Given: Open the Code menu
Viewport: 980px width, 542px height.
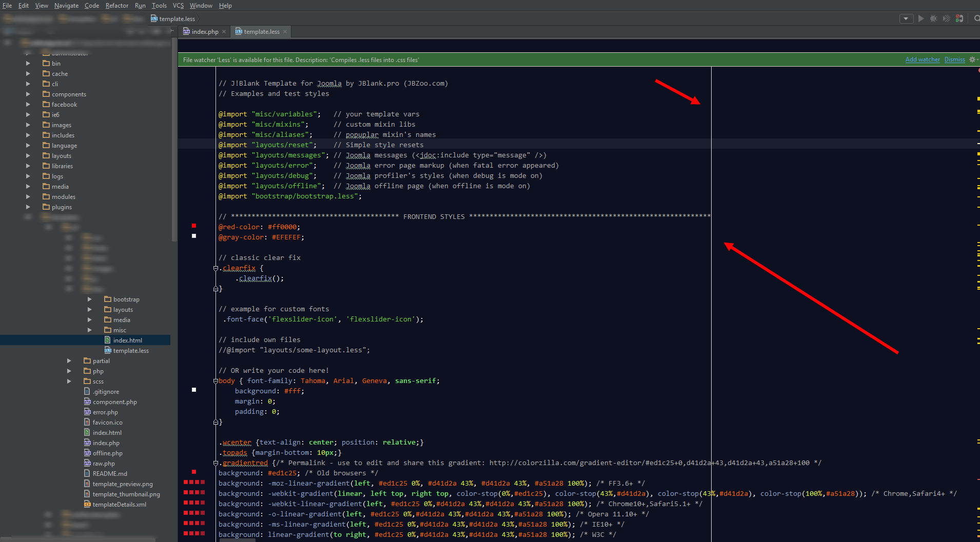Looking at the screenshot, I should 92,6.
